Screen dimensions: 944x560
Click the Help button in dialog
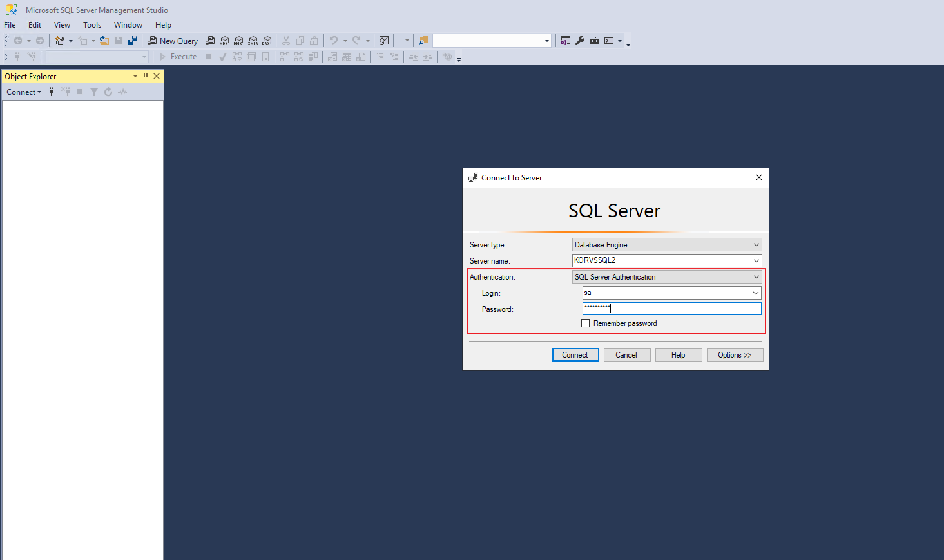[x=679, y=355]
